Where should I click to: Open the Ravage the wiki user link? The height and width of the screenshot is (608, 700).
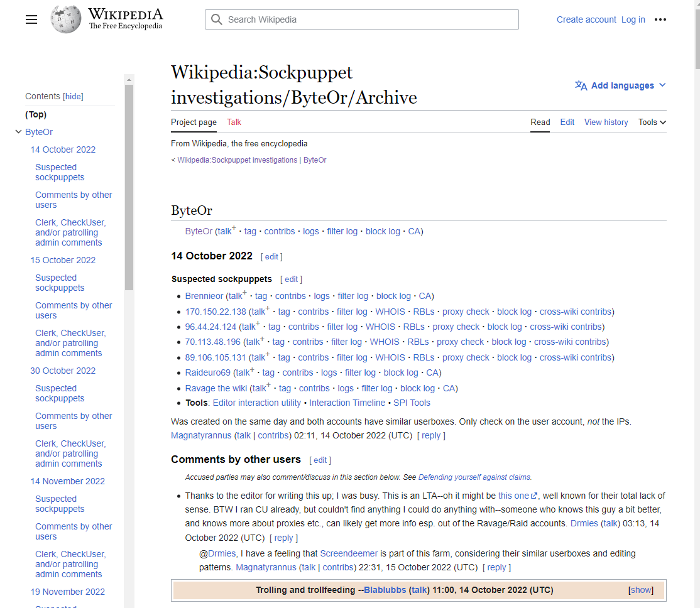[x=216, y=388]
